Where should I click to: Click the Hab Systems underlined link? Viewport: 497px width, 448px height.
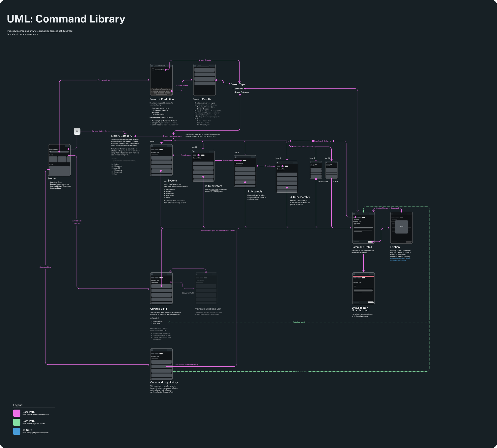(173, 184)
